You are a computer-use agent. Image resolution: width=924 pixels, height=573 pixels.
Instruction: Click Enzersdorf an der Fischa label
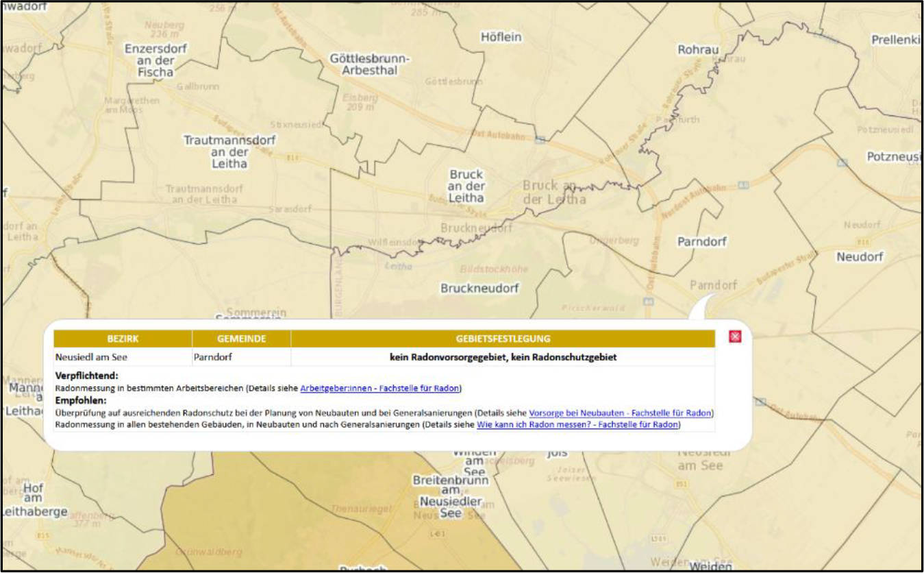coord(155,60)
